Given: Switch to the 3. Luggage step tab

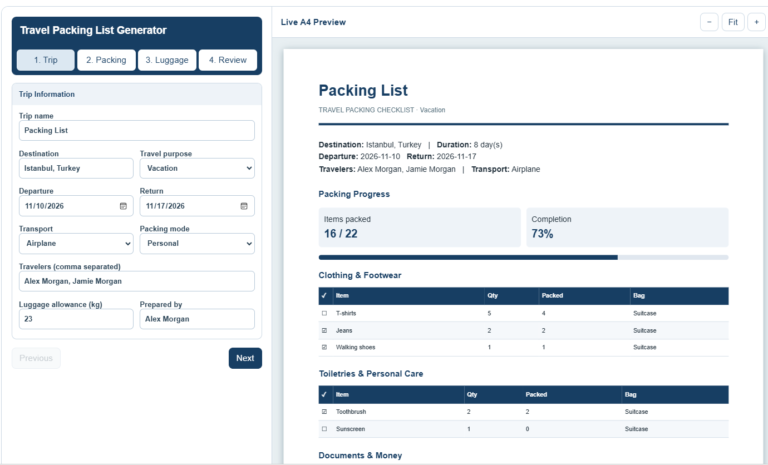Looking at the screenshot, I should [167, 60].
